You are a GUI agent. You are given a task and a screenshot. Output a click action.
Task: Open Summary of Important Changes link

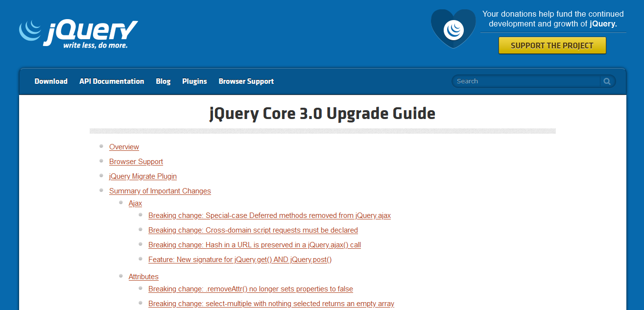[x=160, y=191]
